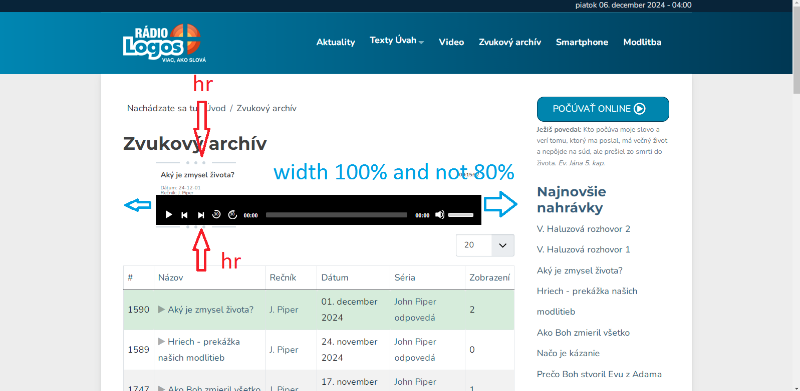
Task: Open John Piper odpovedá series in row 1590
Action: [x=415, y=309]
